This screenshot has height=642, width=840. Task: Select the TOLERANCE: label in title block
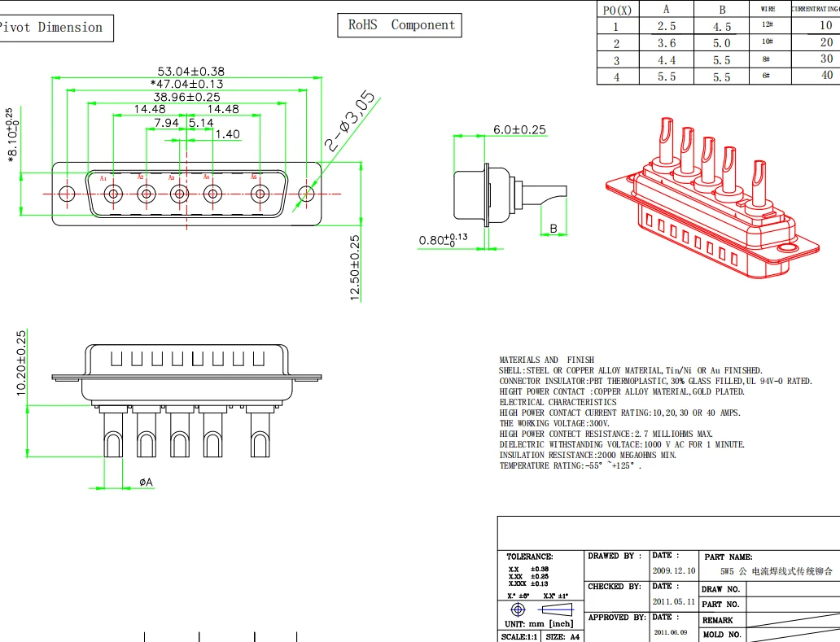(x=529, y=557)
